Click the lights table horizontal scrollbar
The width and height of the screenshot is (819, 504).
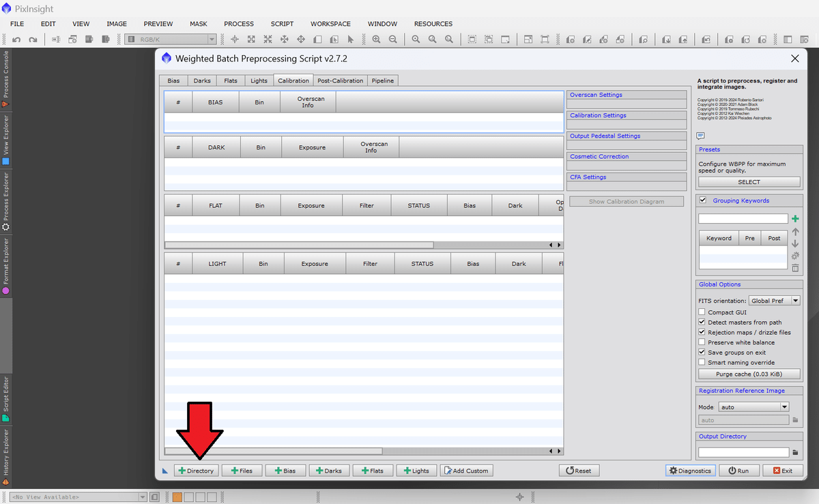[274, 451]
